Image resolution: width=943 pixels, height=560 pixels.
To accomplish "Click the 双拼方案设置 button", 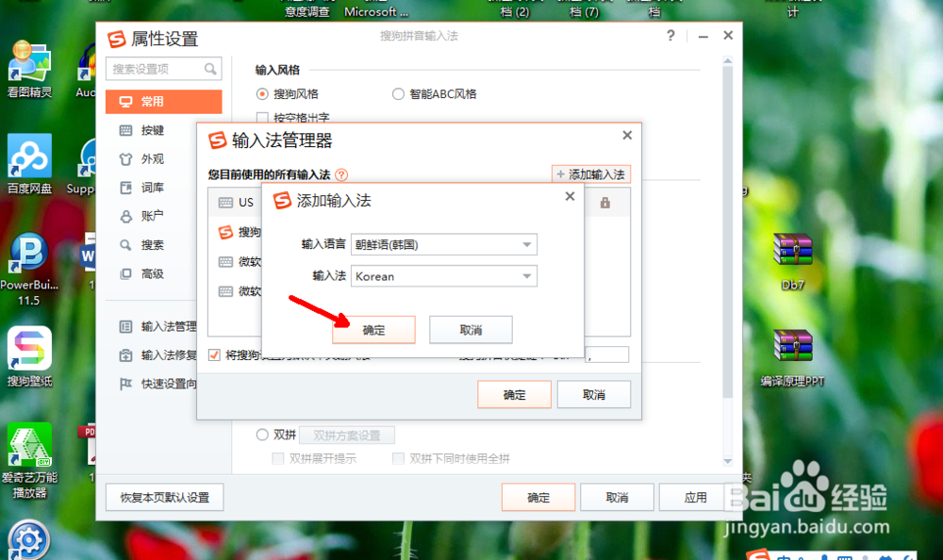I will tap(347, 435).
